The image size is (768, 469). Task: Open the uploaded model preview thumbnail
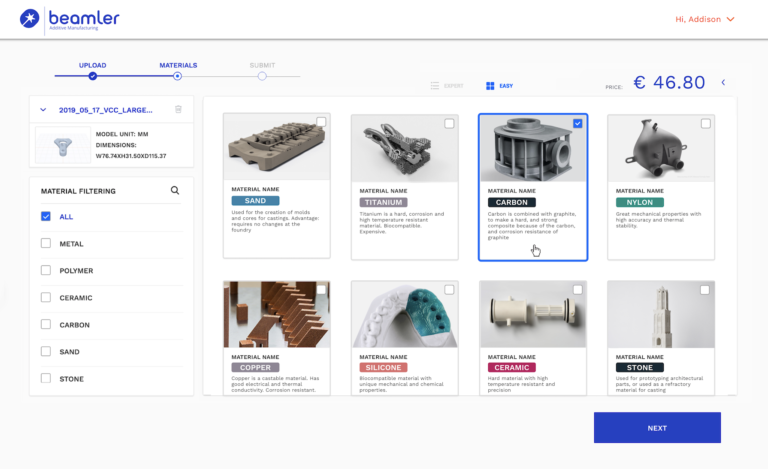tap(63, 145)
